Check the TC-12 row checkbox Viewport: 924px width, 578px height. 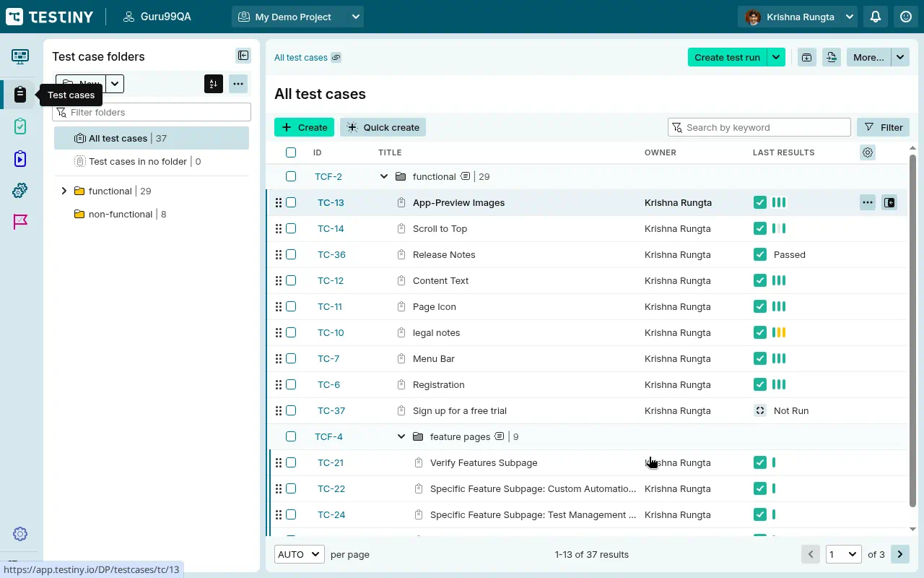pyautogui.click(x=291, y=280)
